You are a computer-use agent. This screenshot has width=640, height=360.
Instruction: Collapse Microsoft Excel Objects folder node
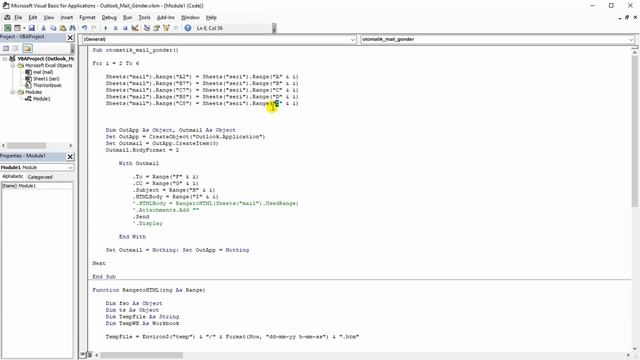click(x=13, y=65)
